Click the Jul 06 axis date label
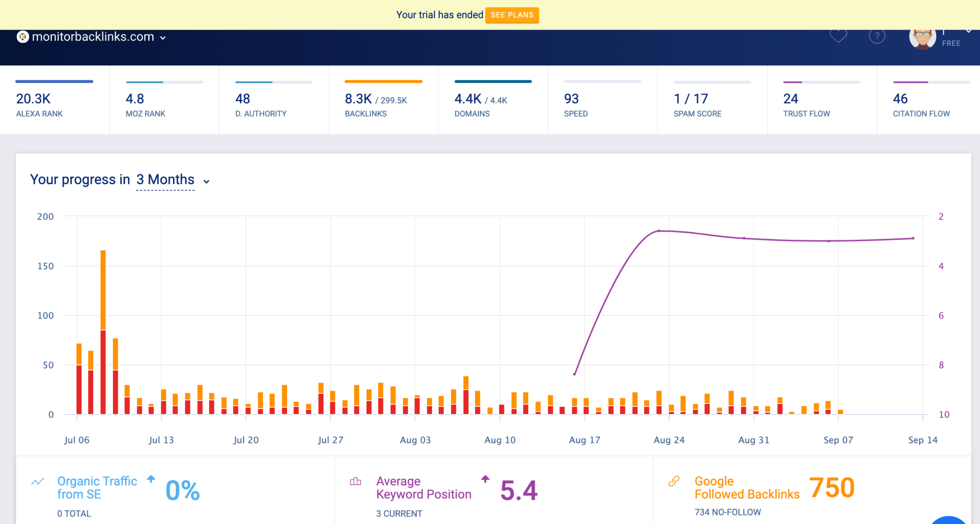Screen dimensions: 980x524 pos(77,440)
